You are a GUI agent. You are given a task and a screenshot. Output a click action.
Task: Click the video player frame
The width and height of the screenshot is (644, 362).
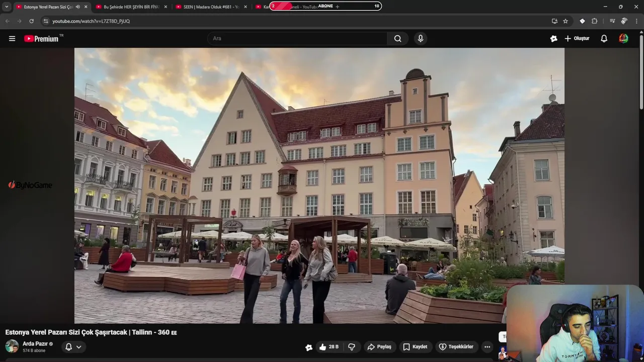(x=319, y=186)
